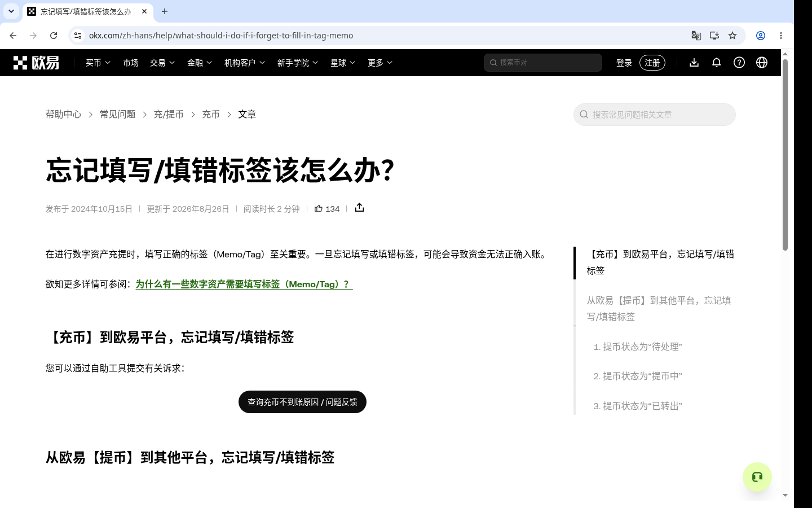The width and height of the screenshot is (812, 508).
Task: Click the browser back arrow
Action: coord(13,36)
